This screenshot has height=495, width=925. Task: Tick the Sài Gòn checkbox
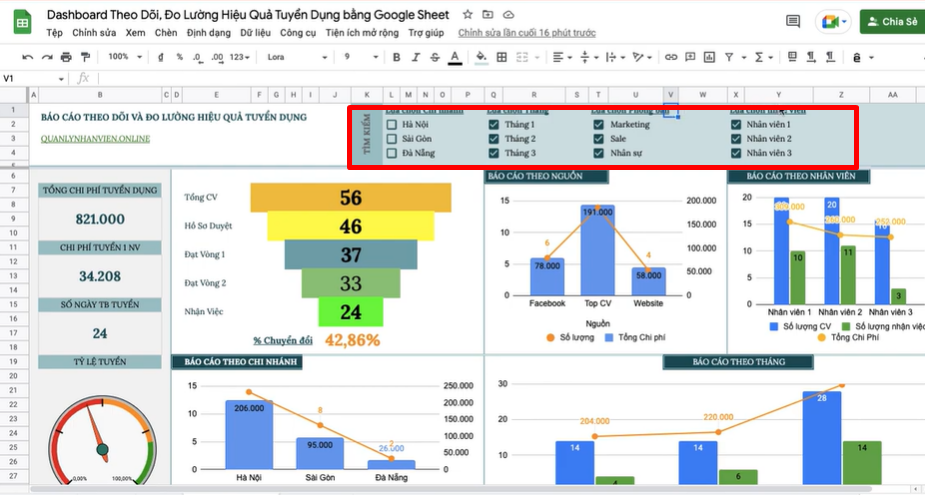point(392,139)
